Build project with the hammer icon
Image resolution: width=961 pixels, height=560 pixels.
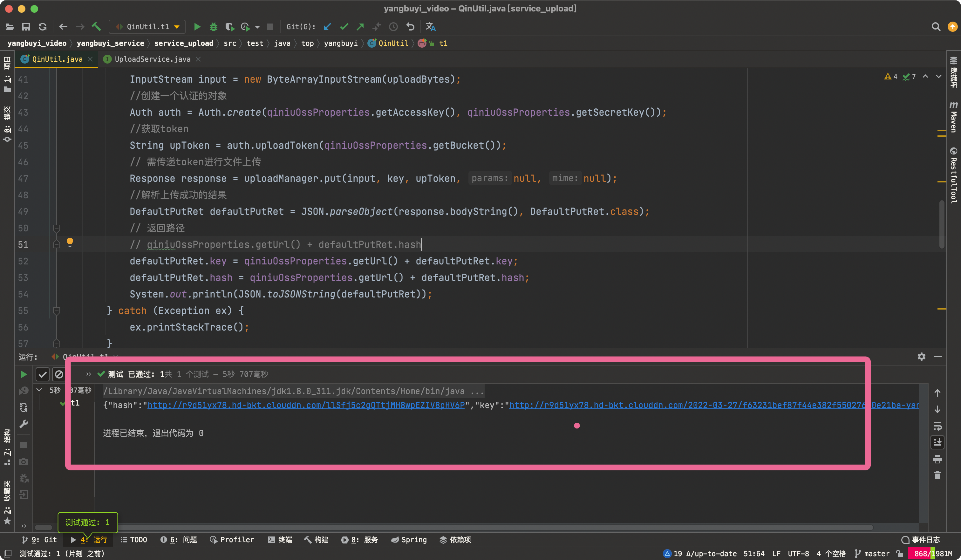[96, 27]
